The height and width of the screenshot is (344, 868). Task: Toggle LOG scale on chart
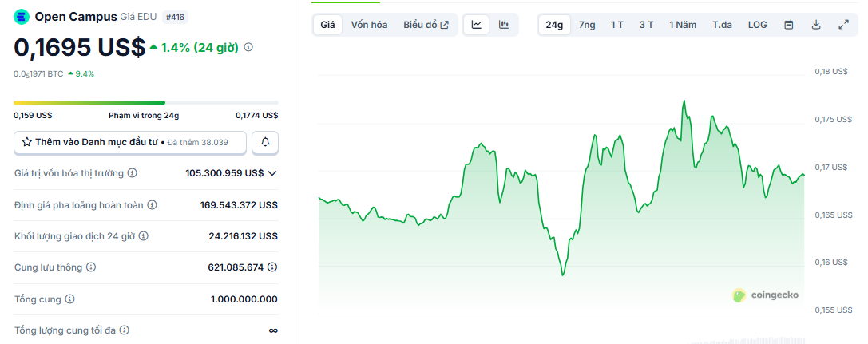coord(757,25)
